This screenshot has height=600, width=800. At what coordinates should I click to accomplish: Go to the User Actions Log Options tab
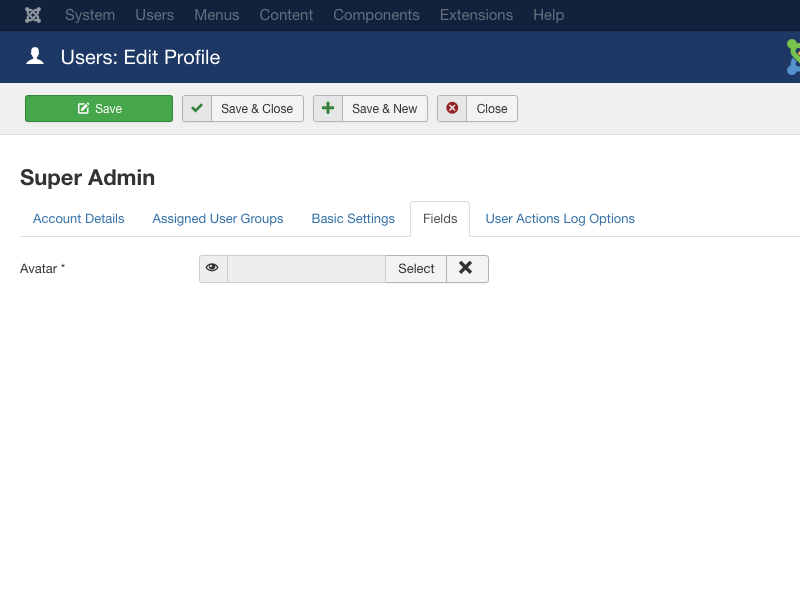click(560, 218)
